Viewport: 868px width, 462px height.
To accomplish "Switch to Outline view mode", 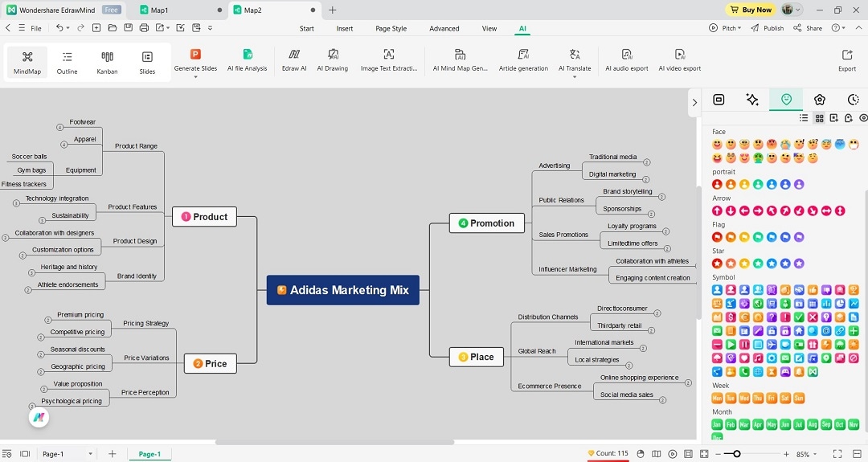I will click(67, 63).
